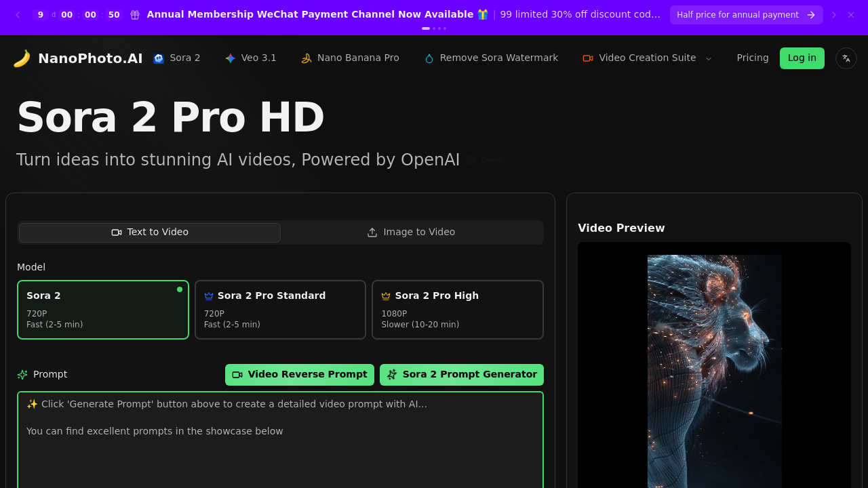
Task: Click Video Reverse Prompt button
Action: point(300,375)
